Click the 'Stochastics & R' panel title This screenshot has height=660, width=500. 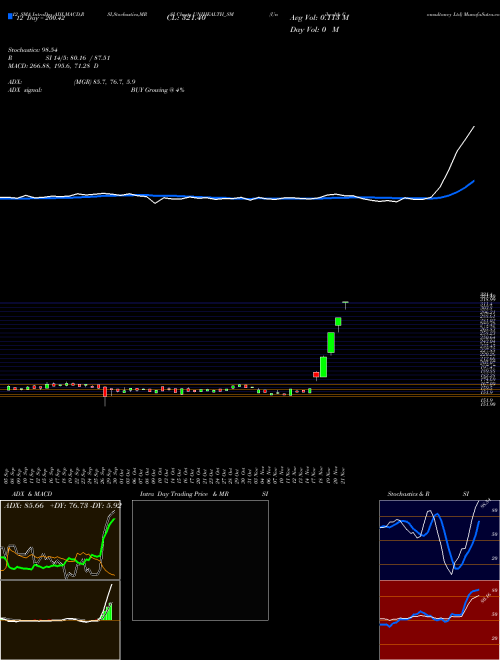click(408, 494)
